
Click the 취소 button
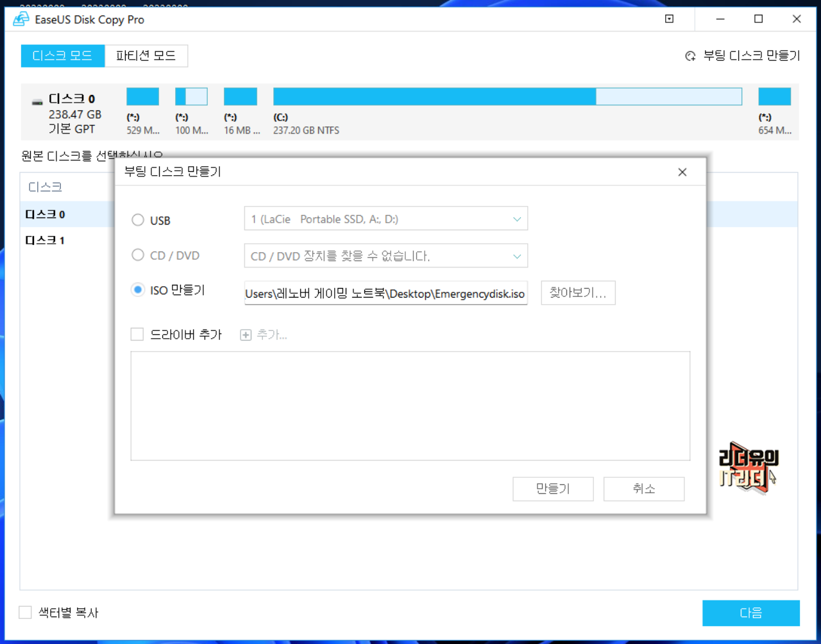[644, 489]
